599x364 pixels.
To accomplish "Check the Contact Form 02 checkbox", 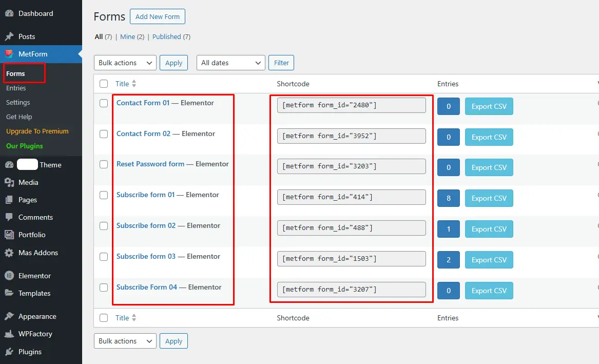I will [104, 134].
